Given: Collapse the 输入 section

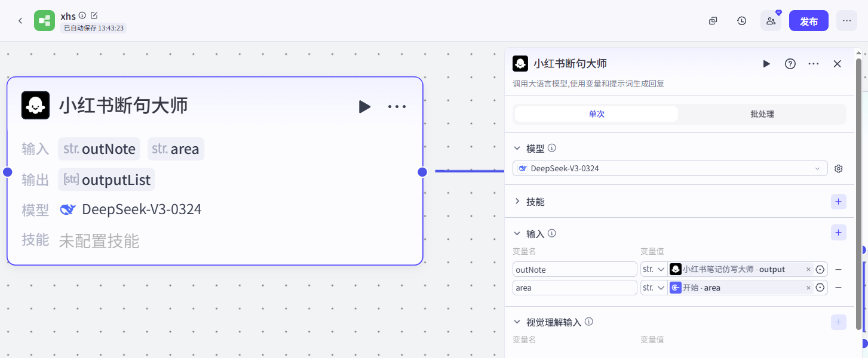Looking at the screenshot, I should coord(517,233).
